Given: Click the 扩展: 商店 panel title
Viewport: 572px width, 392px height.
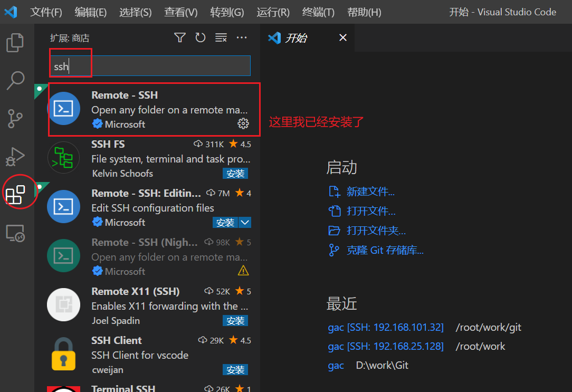Looking at the screenshot, I should point(70,38).
